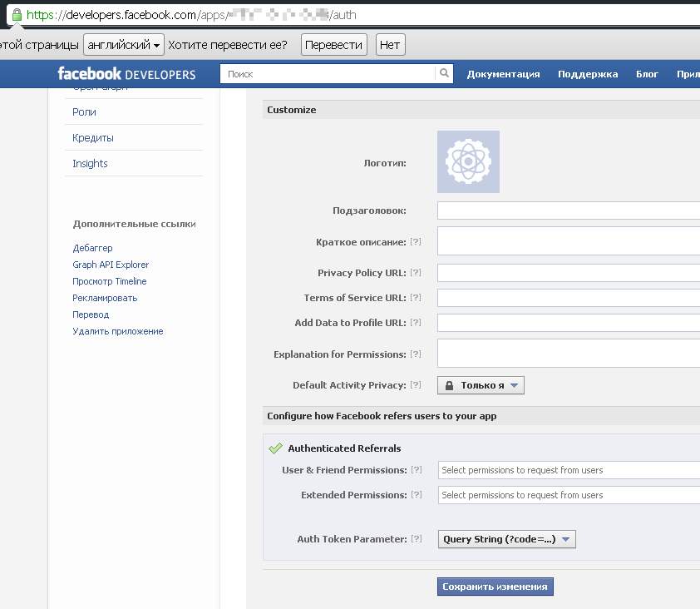Click the app logo thumbnail next to Логотип
Viewport: 700px width, 609px height.
tap(468, 161)
